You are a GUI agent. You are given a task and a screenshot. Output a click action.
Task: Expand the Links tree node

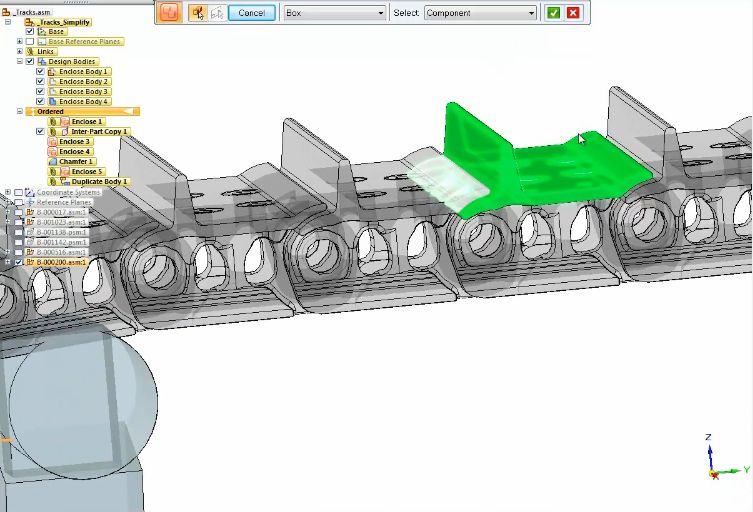point(19,52)
